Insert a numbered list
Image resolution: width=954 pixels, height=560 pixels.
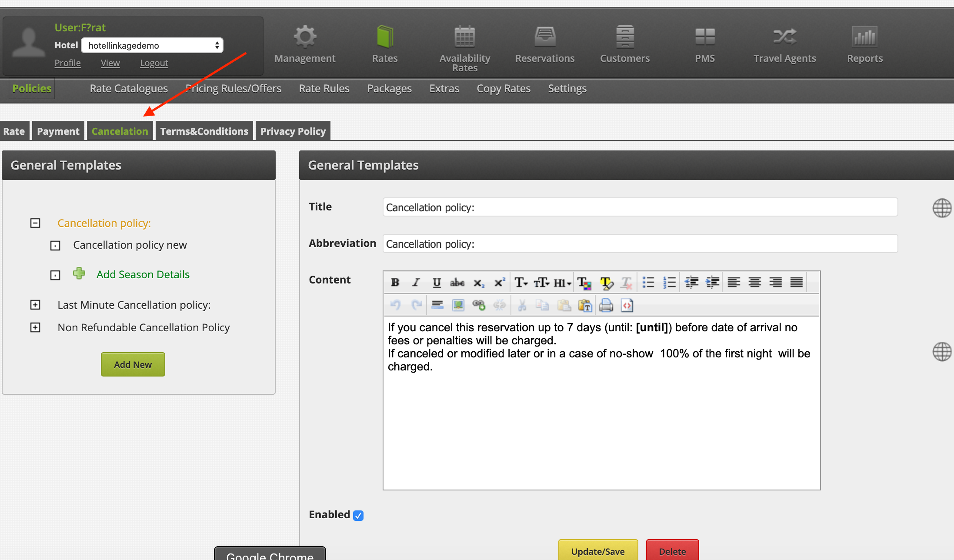669,283
